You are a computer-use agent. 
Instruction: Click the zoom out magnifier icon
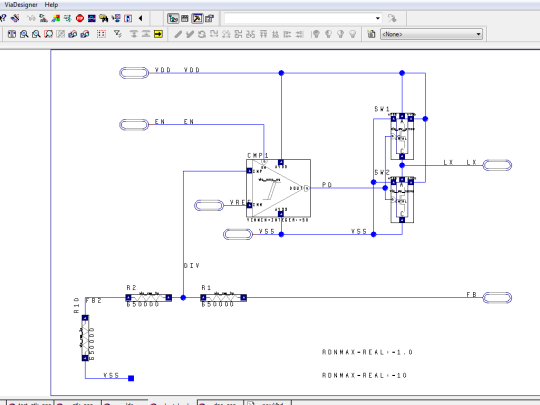tap(36, 34)
